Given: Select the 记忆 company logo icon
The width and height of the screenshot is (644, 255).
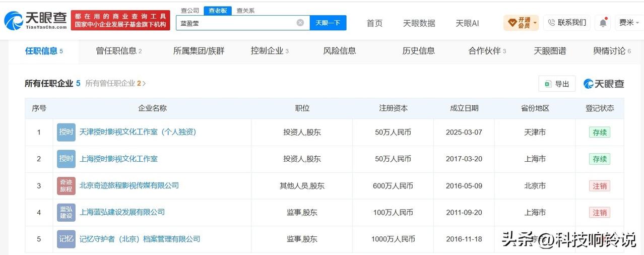Looking at the screenshot, I should coord(66,239).
